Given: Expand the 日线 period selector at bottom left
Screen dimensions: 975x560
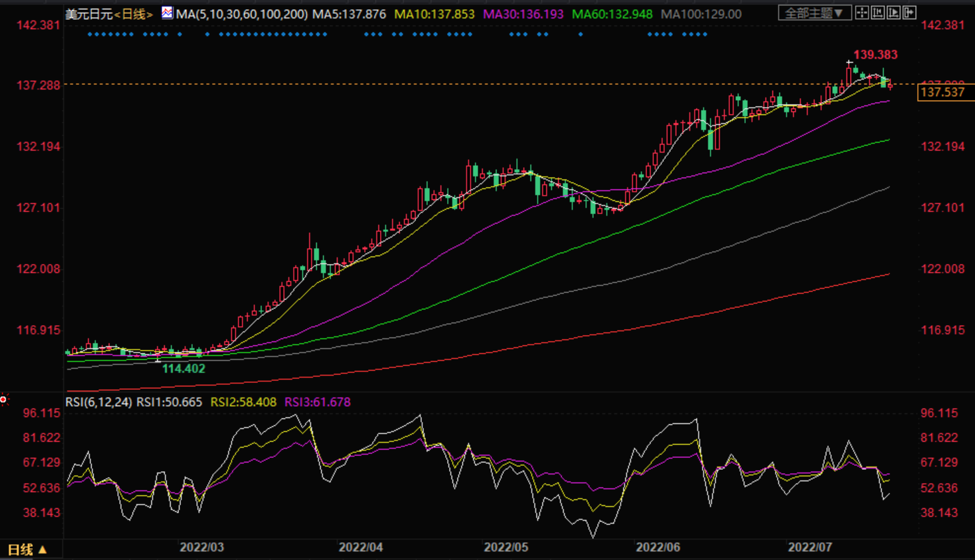Looking at the screenshot, I should (27, 549).
